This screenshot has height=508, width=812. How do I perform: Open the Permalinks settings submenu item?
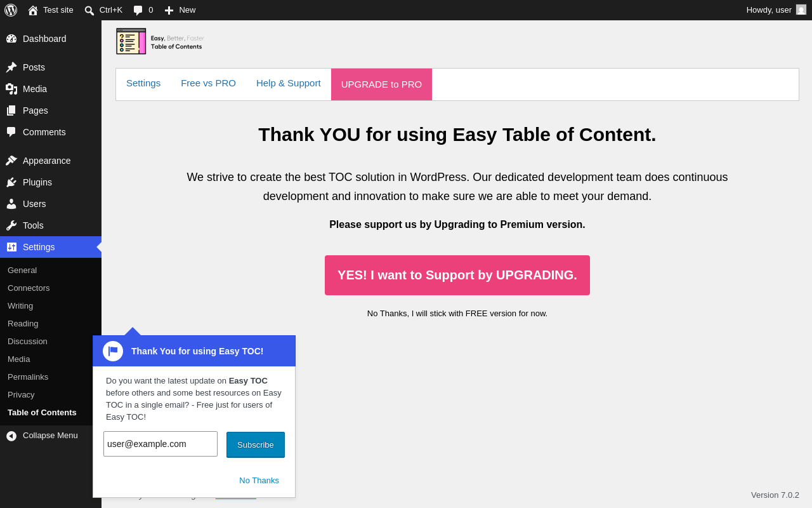[28, 377]
